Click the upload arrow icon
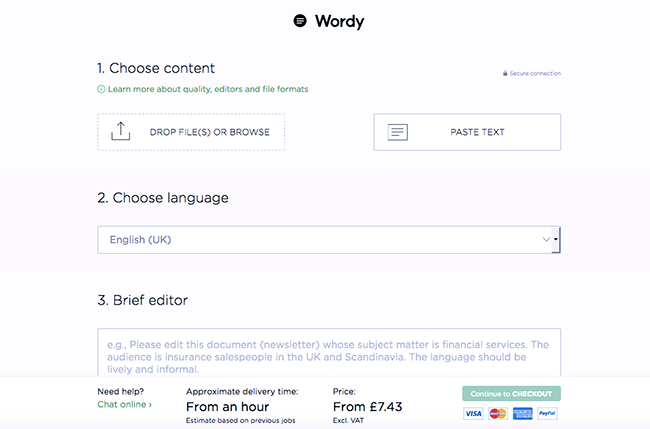The width and height of the screenshot is (650, 429). click(x=121, y=131)
